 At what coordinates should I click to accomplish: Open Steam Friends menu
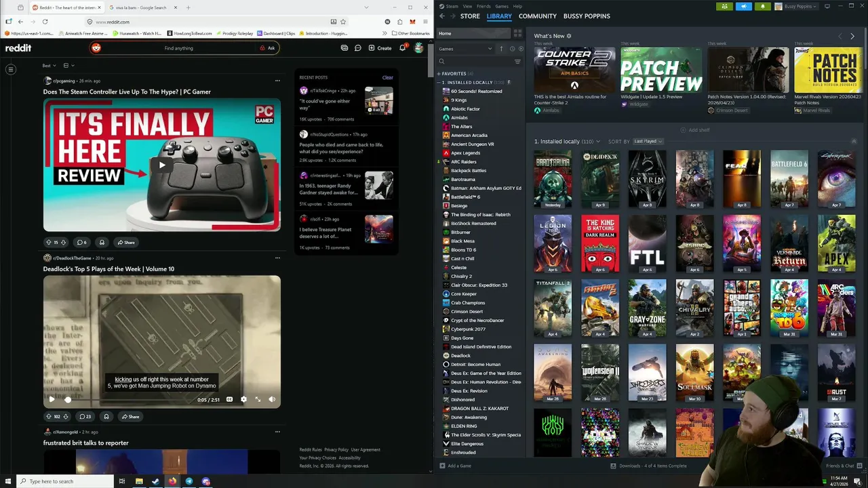click(484, 6)
